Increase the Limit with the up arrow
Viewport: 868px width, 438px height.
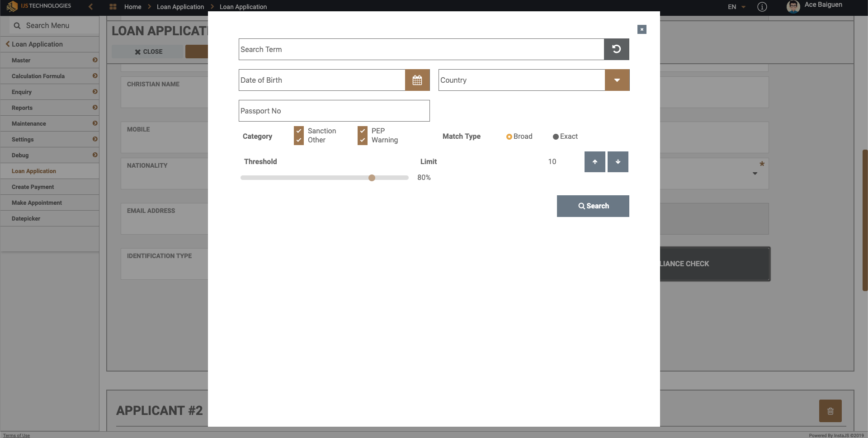coord(594,162)
